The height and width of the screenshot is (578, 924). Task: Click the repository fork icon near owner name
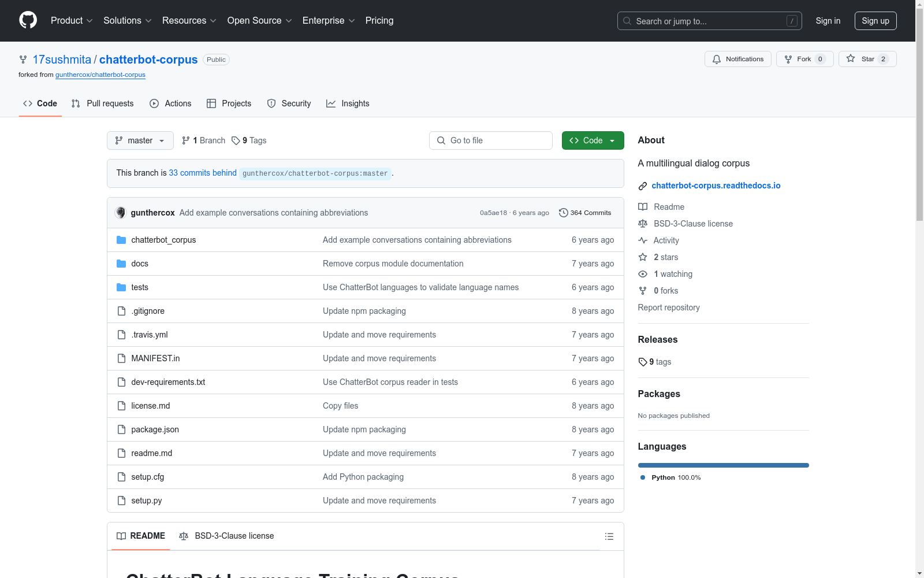pyautogui.click(x=23, y=60)
